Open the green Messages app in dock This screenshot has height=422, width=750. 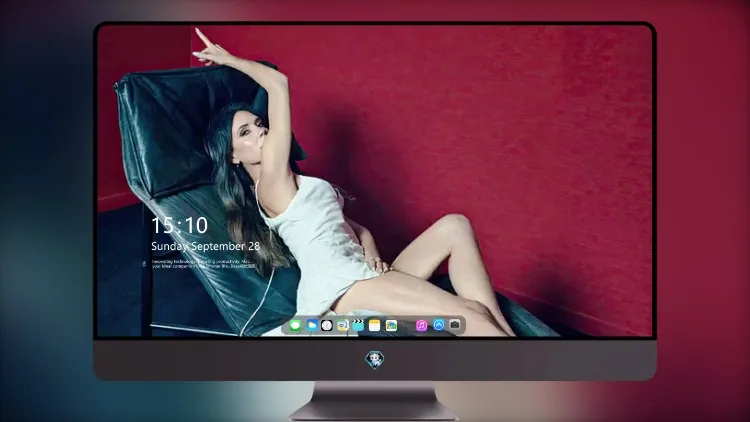295,326
